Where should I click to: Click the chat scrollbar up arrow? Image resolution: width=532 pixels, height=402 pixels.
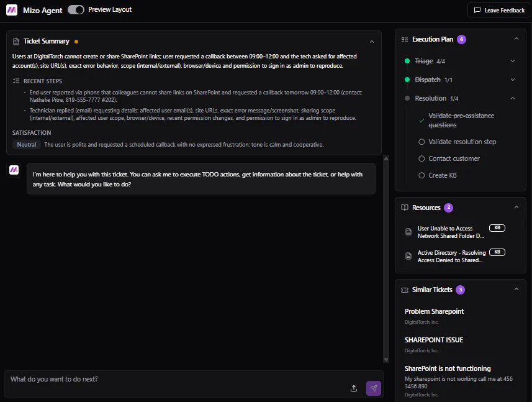[x=386, y=158]
